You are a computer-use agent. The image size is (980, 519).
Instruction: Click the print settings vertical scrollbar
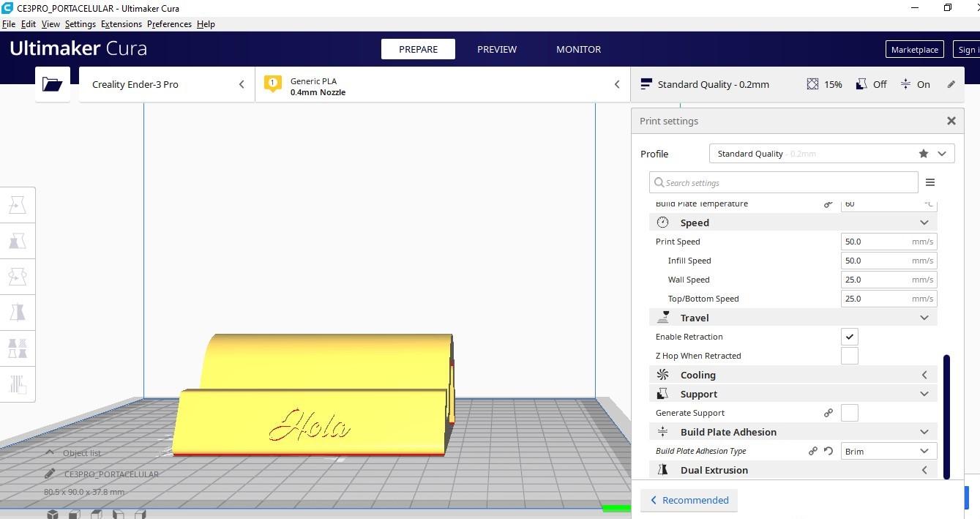(x=946, y=417)
